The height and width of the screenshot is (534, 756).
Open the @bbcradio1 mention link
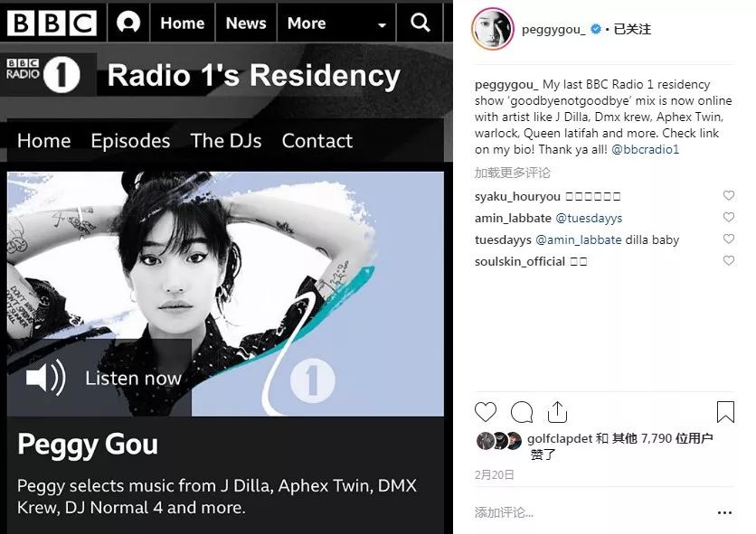[x=645, y=149]
